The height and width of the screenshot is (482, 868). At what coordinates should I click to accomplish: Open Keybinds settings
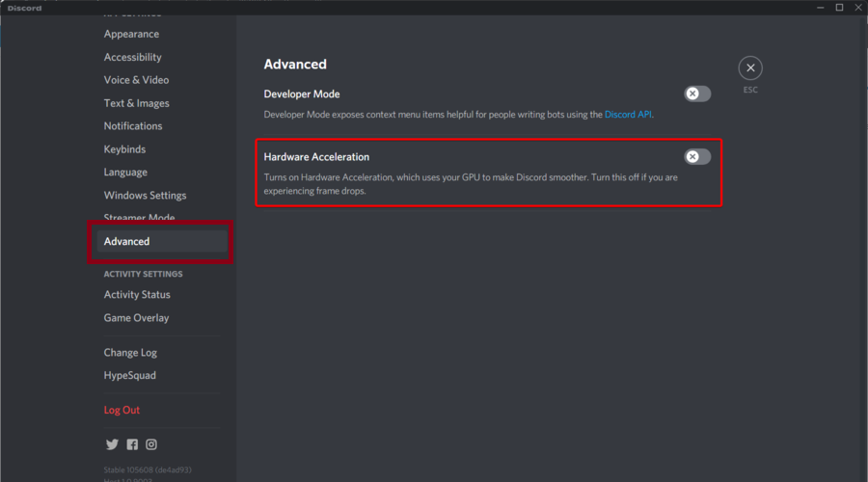pyautogui.click(x=124, y=149)
